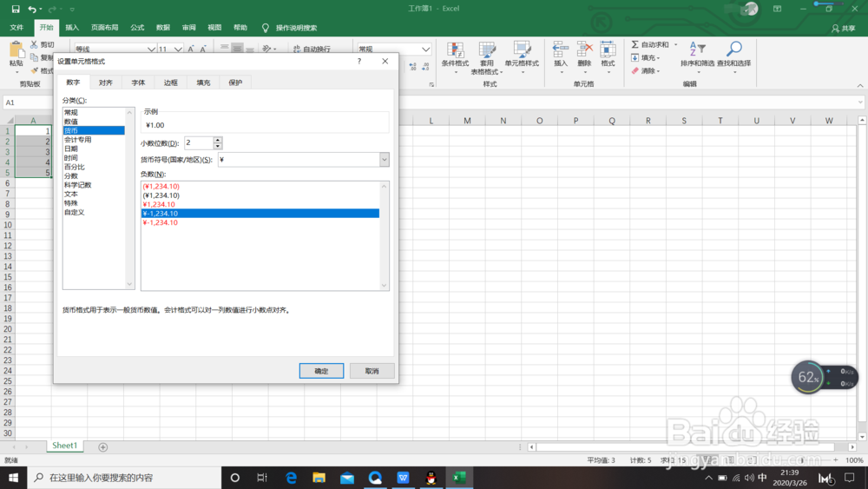Viewport: 868px width, 489px height.
Task: Click the category list scrollbar down arrow
Action: (129, 285)
